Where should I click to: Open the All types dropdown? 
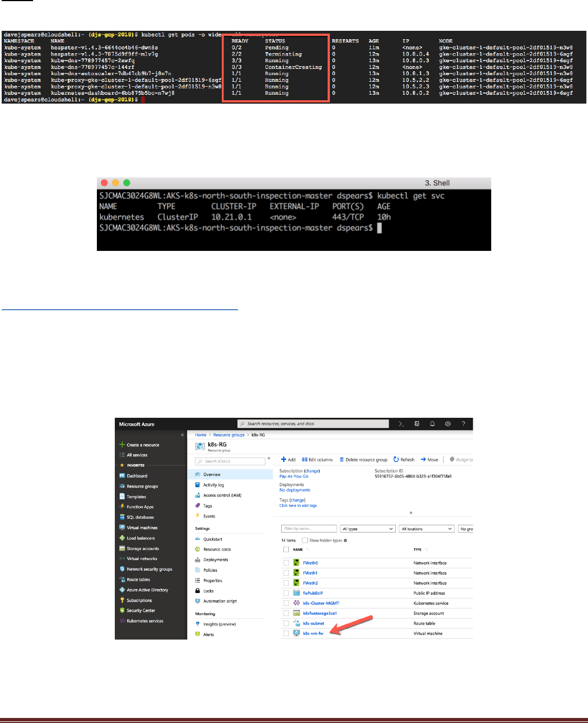point(368,529)
